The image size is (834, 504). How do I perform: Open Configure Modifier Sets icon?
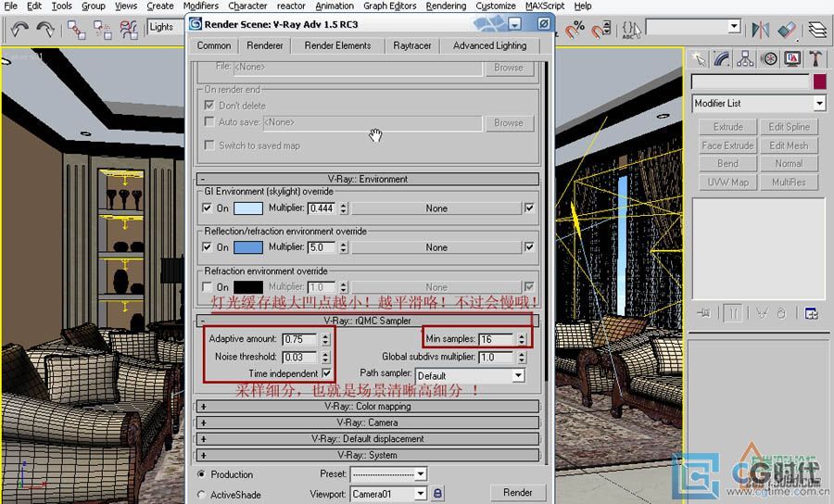click(811, 313)
